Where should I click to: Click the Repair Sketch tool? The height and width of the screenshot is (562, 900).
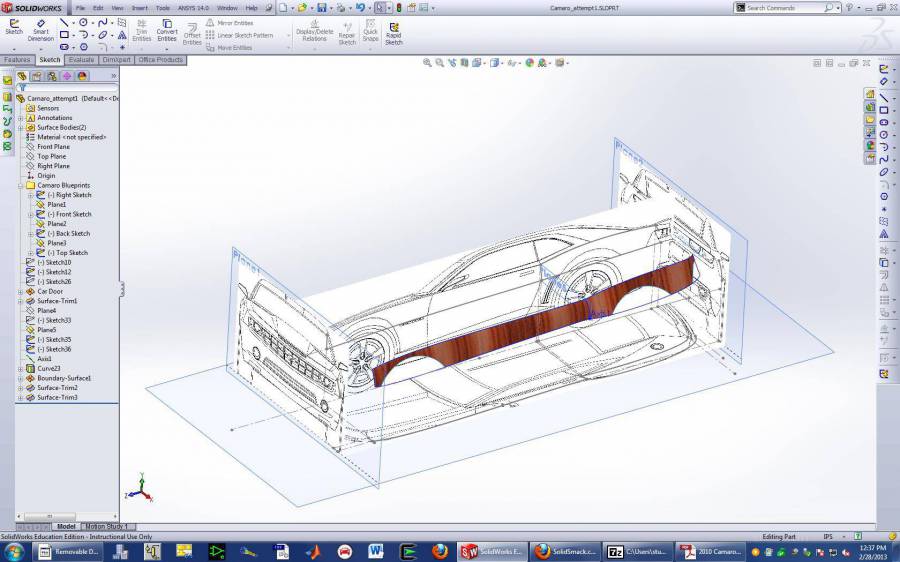point(347,33)
